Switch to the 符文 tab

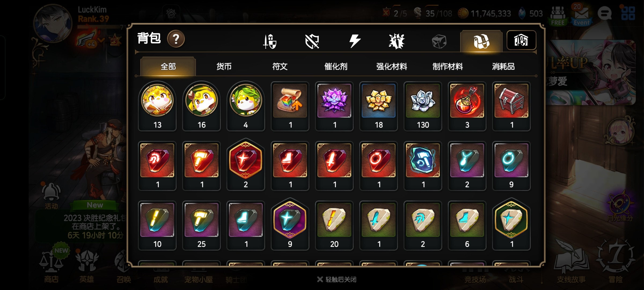coord(280,66)
